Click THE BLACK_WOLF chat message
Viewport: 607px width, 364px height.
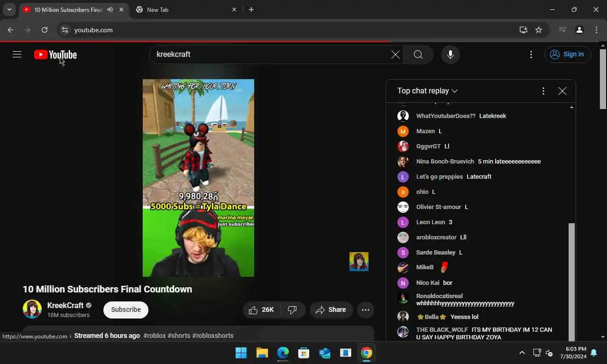coord(484,334)
